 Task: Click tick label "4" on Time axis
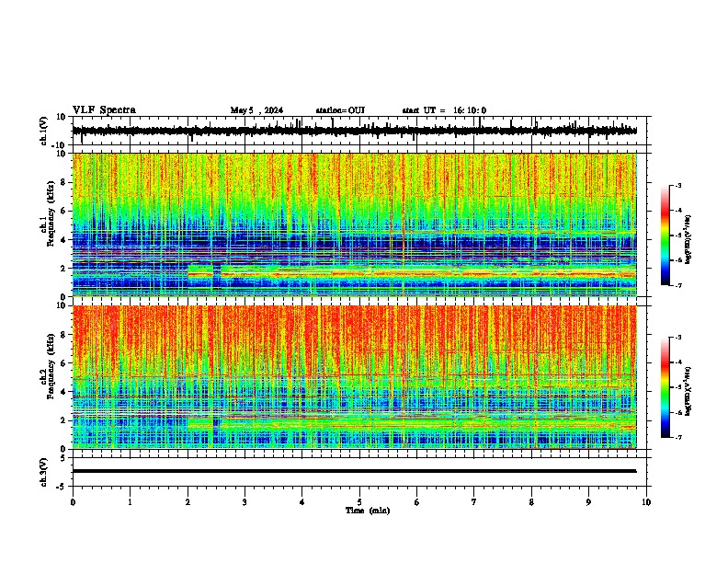click(x=302, y=502)
